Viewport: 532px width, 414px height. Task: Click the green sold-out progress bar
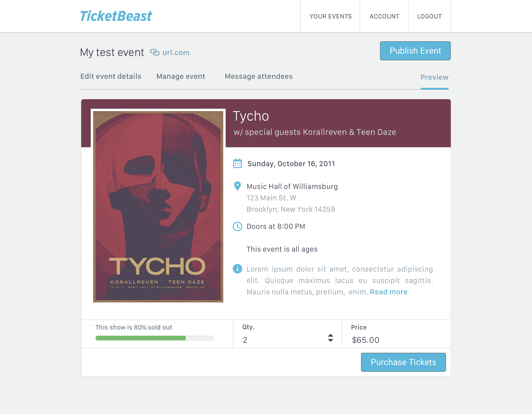tap(154, 338)
